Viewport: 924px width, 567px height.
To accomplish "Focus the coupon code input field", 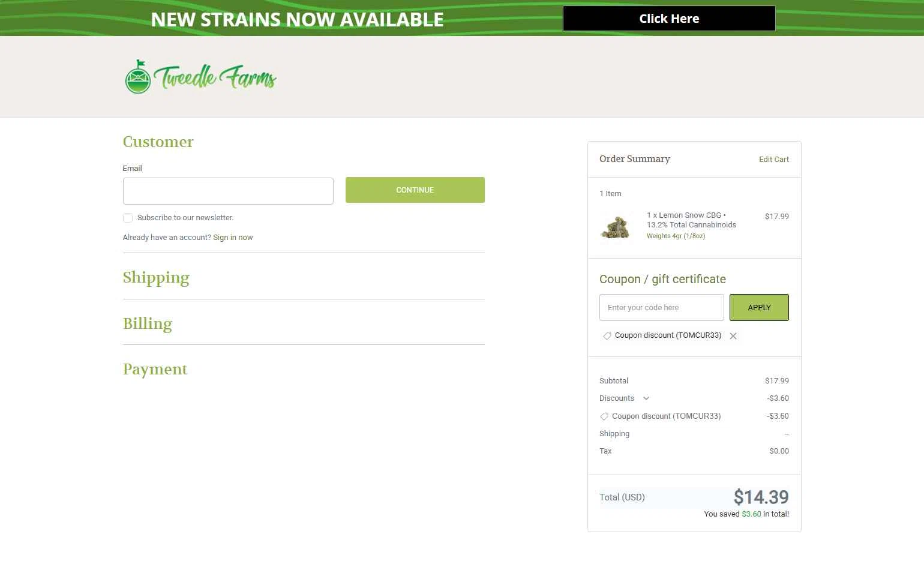I will click(x=662, y=307).
